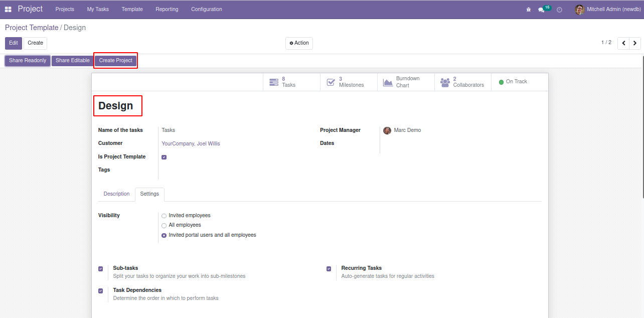Open the activities clock icon
Image resolution: width=644 pixels, height=318 pixels.
point(559,10)
